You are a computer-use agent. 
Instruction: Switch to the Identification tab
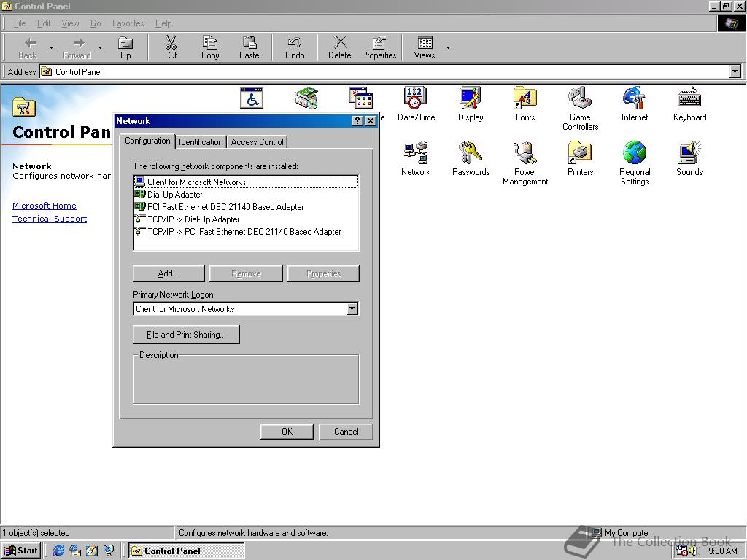[x=201, y=142]
